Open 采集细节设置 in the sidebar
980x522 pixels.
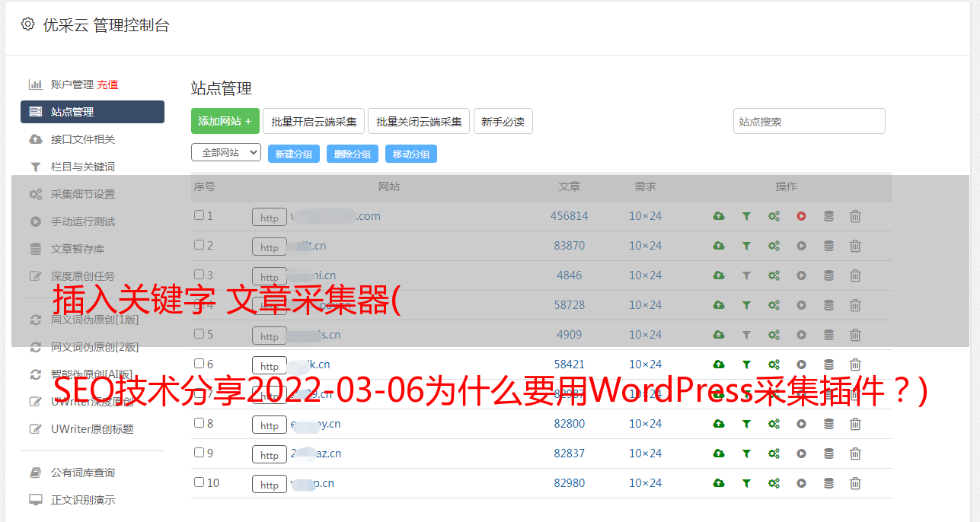[83, 194]
